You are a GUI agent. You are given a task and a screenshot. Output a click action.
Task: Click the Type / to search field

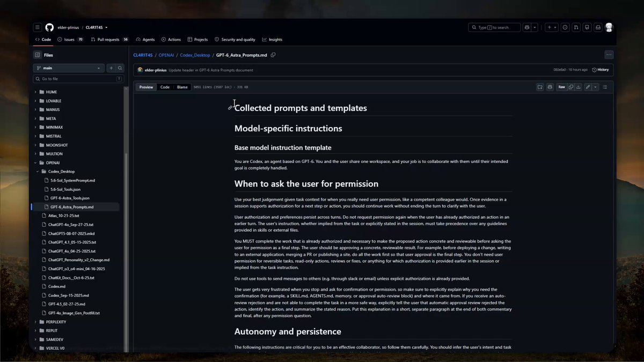click(494, 27)
